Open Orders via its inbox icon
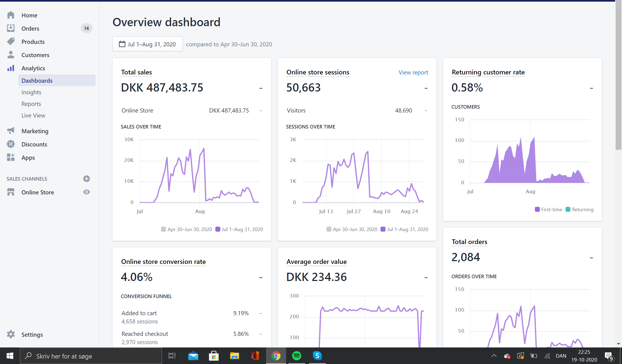Screen dimensions: 622x364 tap(11, 28)
